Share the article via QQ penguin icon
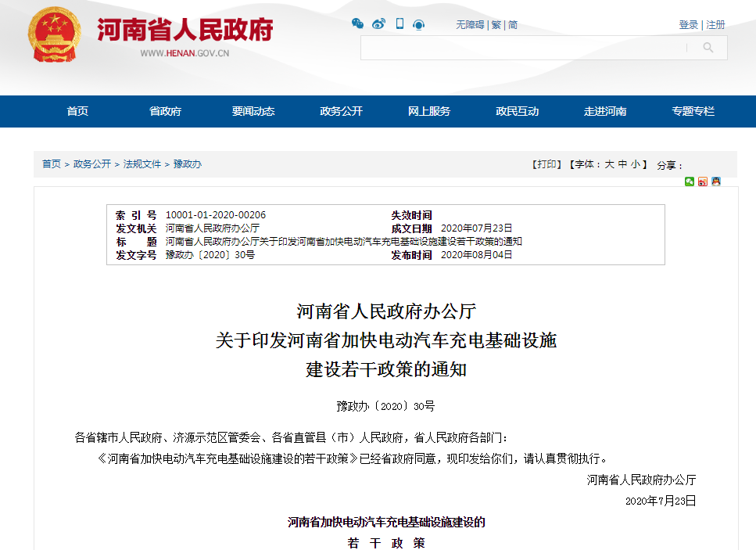This screenshot has width=756, height=550. point(716,182)
